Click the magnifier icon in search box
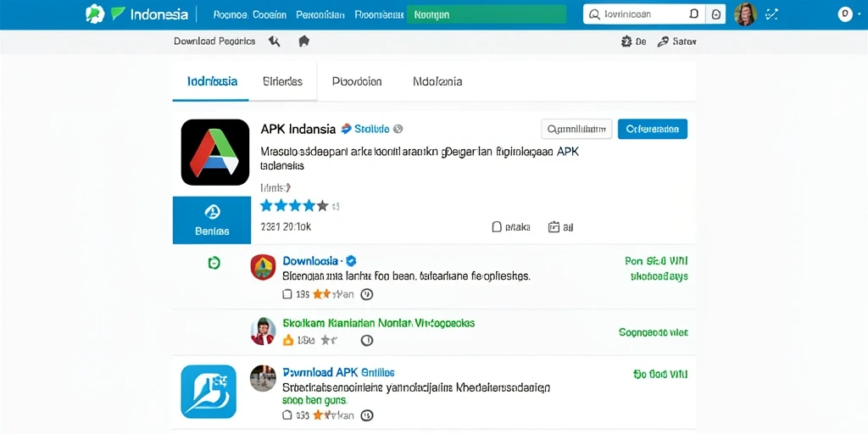This screenshot has height=434, width=868. coord(594,15)
